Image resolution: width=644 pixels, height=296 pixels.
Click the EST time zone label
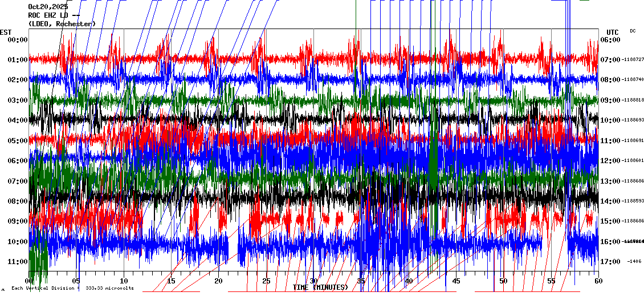6,32
